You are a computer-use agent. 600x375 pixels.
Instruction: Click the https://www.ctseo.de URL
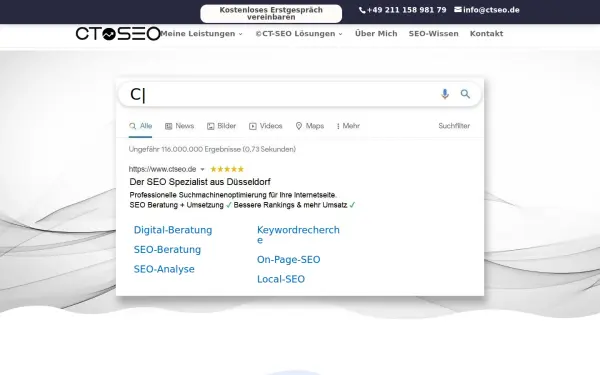coord(162,169)
